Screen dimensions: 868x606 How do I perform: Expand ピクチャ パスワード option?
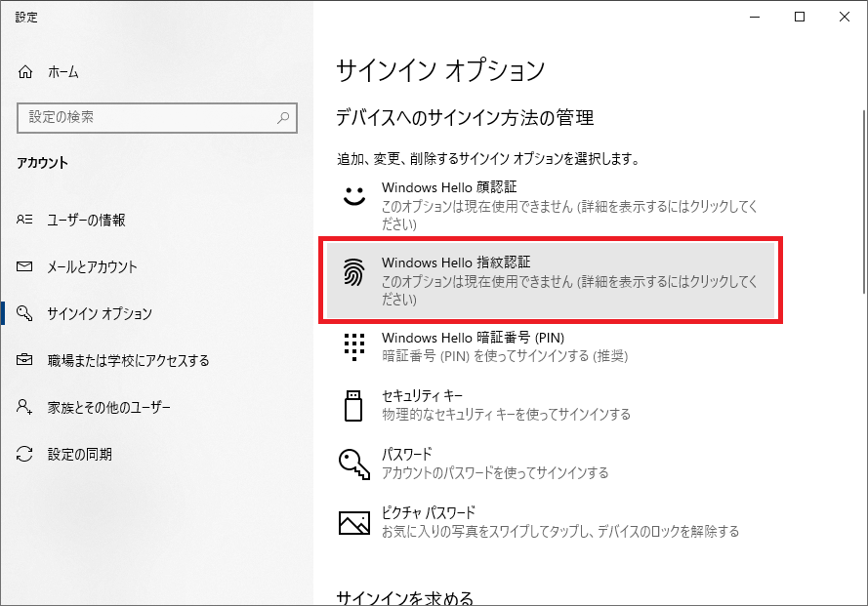point(551,522)
